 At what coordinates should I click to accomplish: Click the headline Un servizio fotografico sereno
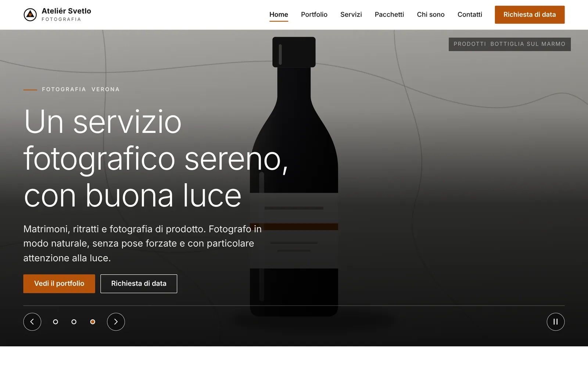[156, 158]
